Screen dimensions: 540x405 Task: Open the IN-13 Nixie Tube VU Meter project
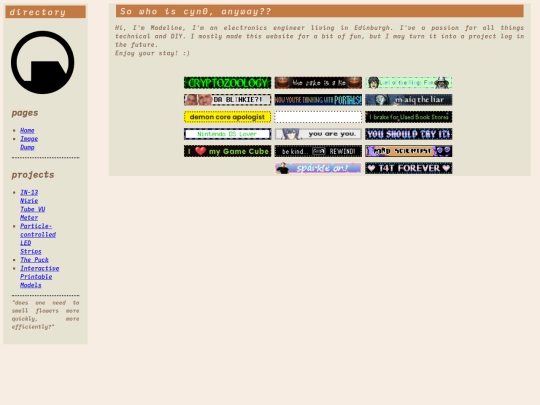point(32,205)
